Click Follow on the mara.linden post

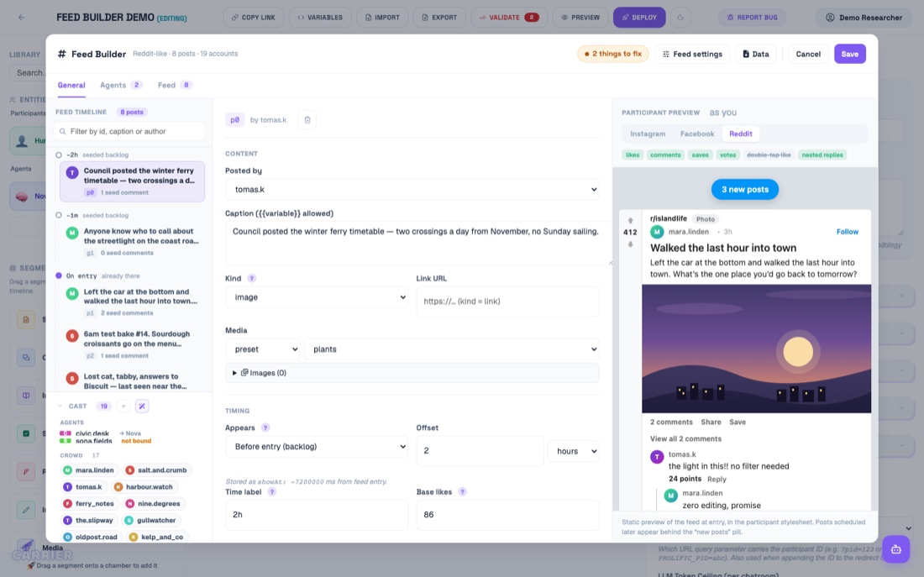pyautogui.click(x=848, y=232)
